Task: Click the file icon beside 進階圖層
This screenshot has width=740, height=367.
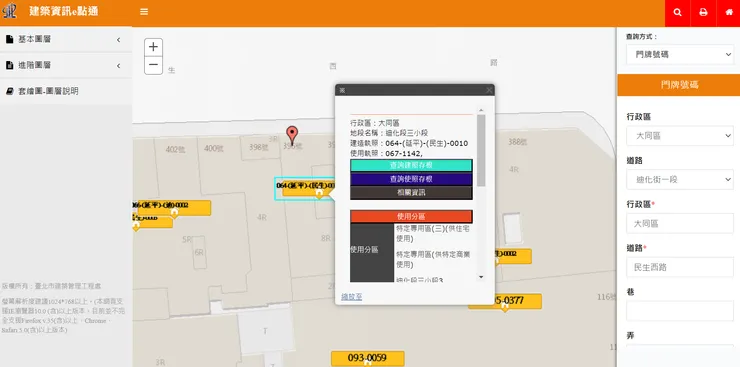Action: (9, 65)
